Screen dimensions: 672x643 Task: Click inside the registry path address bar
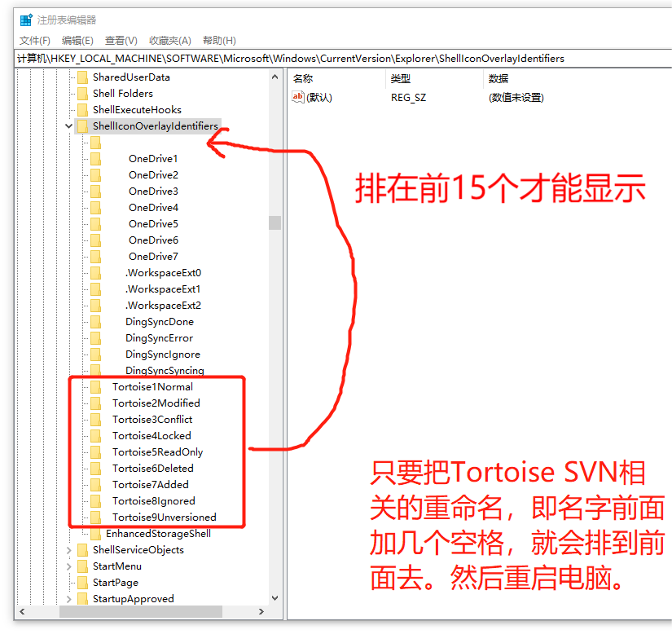point(326,59)
